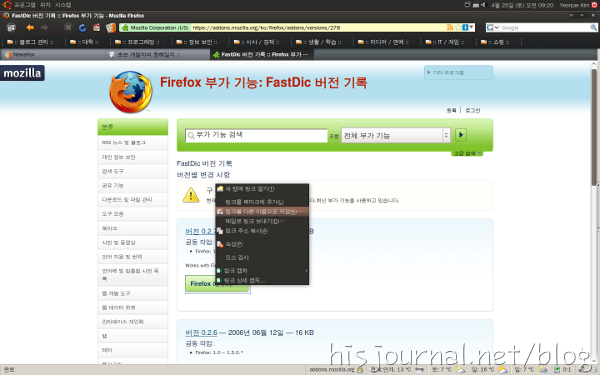Open the home page icon

pos(96,28)
